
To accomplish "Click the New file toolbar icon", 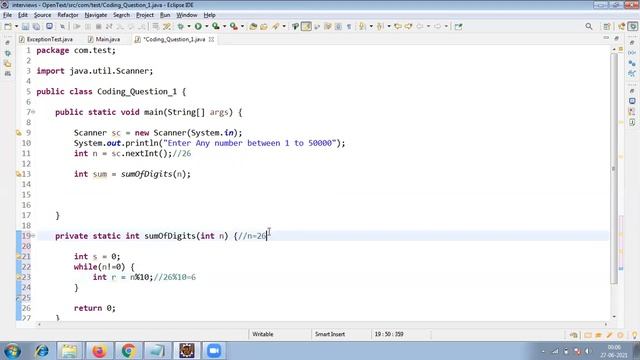I will (x=8, y=27).
